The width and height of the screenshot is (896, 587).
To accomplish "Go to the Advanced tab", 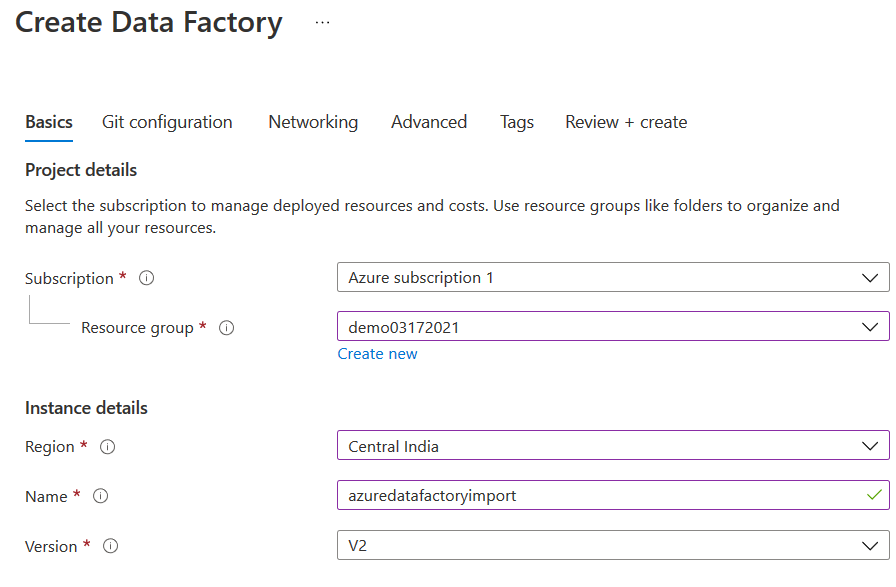I will (x=429, y=122).
